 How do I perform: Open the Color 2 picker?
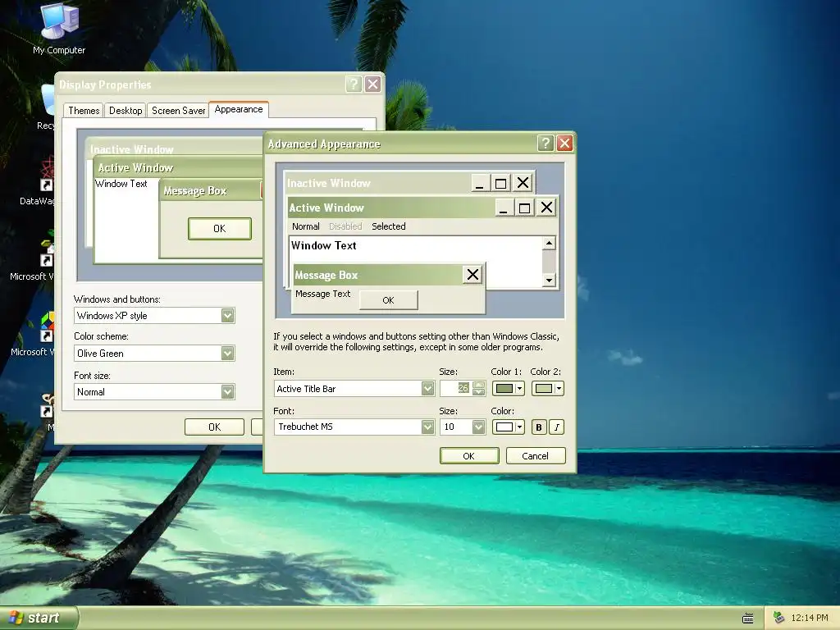pyautogui.click(x=547, y=388)
